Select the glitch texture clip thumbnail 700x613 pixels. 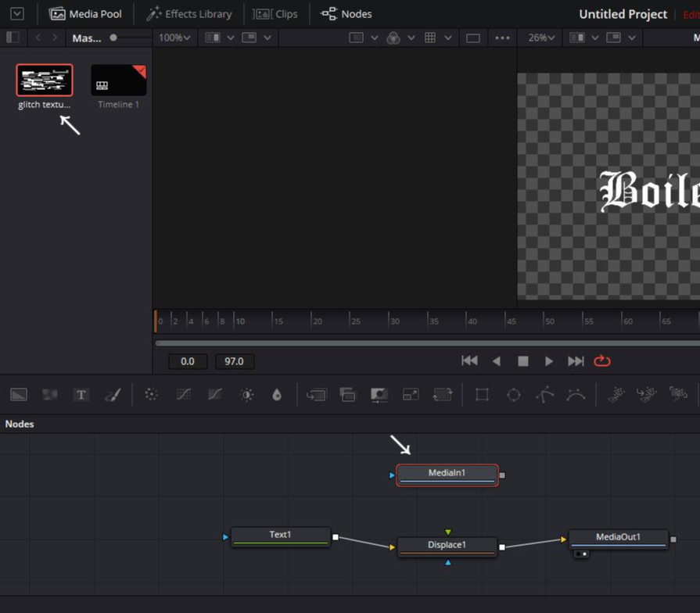[45, 81]
